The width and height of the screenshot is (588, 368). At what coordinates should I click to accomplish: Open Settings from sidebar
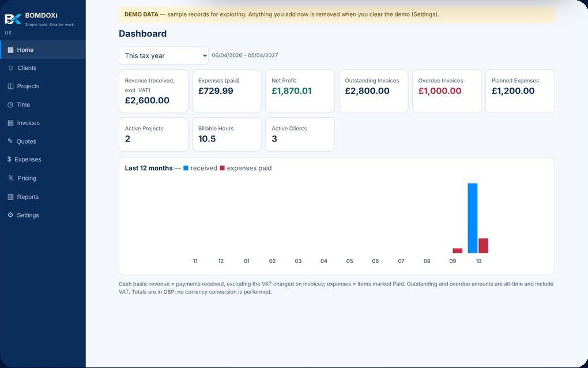point(43,215)
